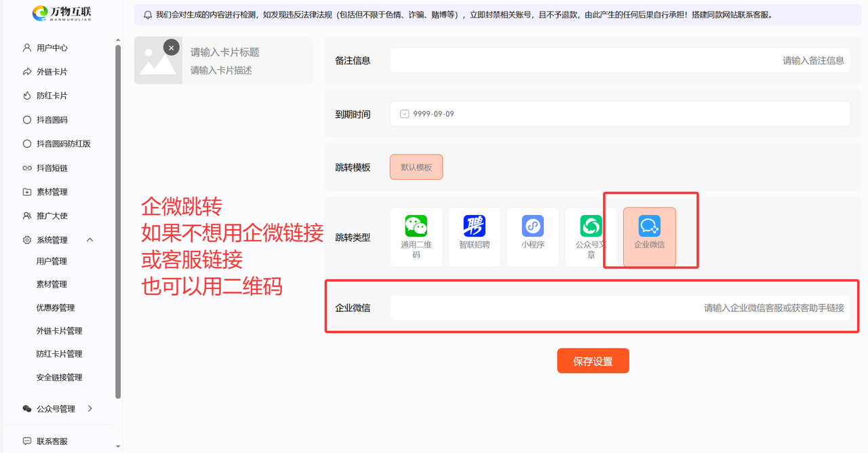Open 用户中心 in the sidebar
This screenshot has width=868, height=453.
click(52, 48)
